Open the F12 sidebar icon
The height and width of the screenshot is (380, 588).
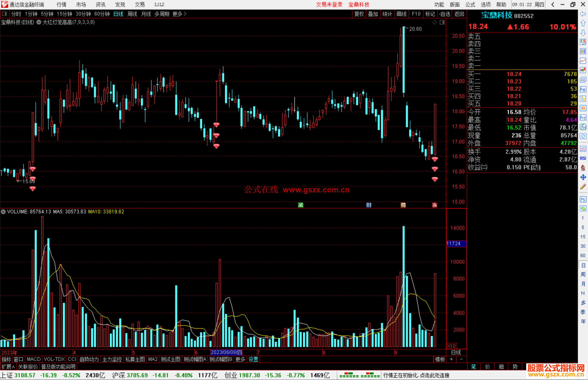point(583,118)
